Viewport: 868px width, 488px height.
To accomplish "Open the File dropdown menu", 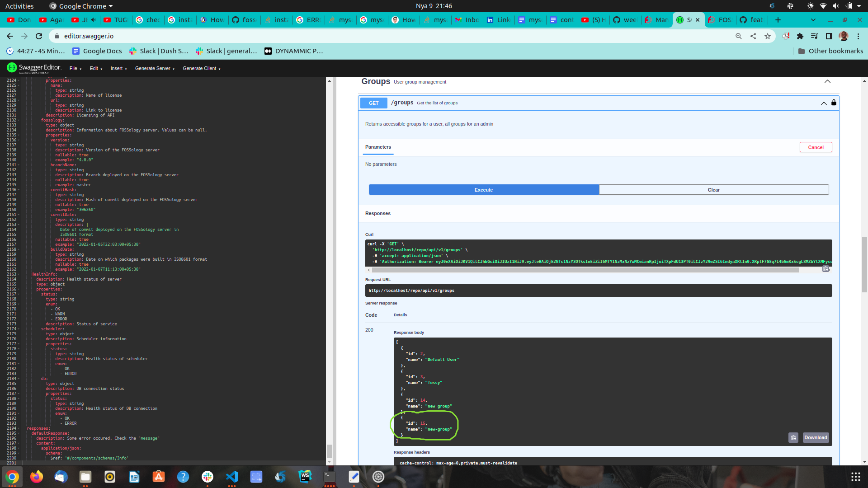I will (x=75, y=68).
